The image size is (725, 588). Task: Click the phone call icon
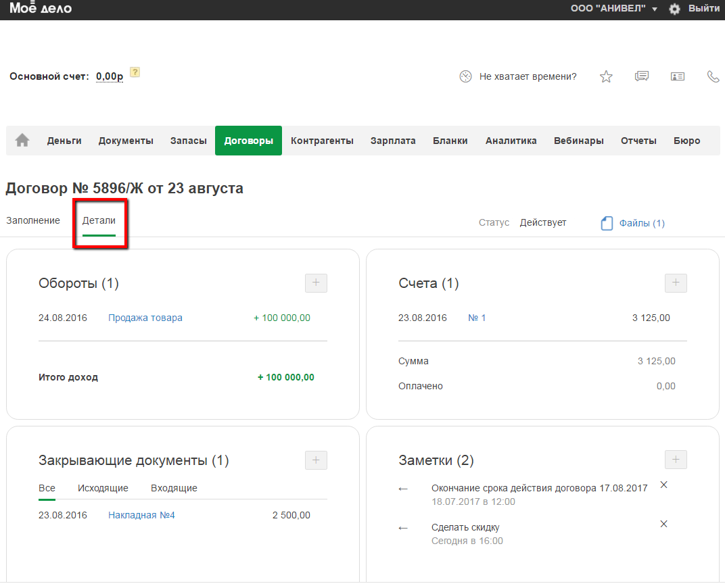click(714, 76)
